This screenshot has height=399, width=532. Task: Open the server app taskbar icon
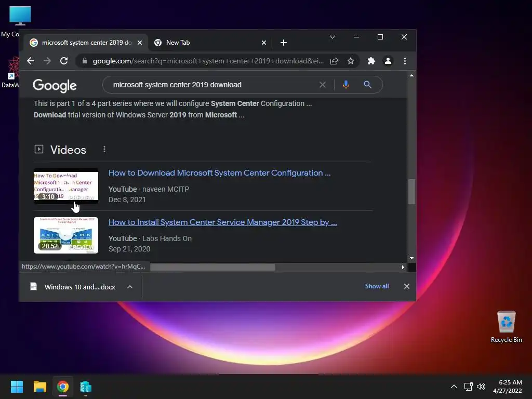[x=86, y=387]
